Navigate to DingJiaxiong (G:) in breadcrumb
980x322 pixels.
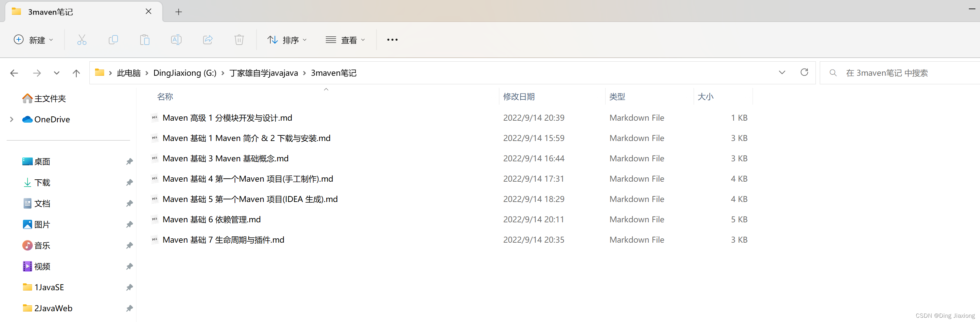(x=184, y=73)
